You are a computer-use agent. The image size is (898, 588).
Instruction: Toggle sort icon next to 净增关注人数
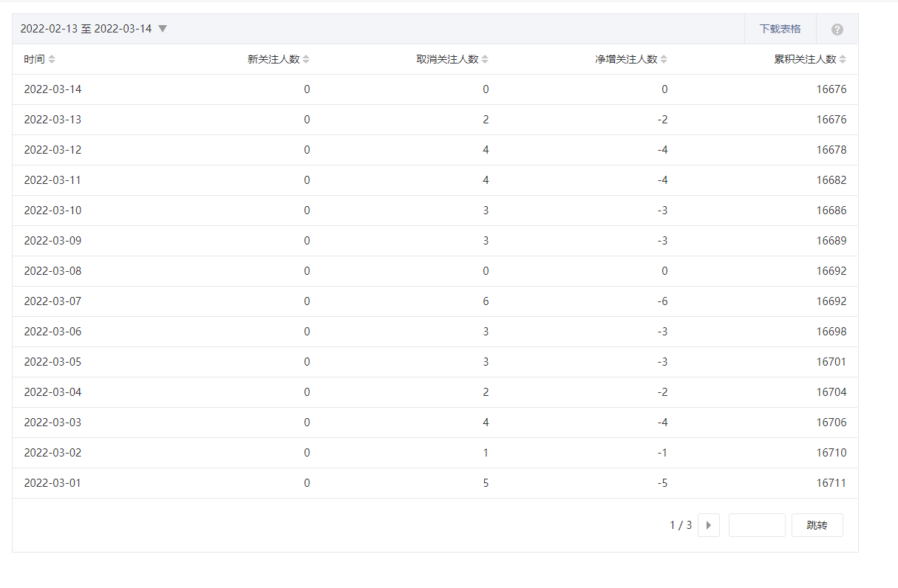tap(664, 59)
